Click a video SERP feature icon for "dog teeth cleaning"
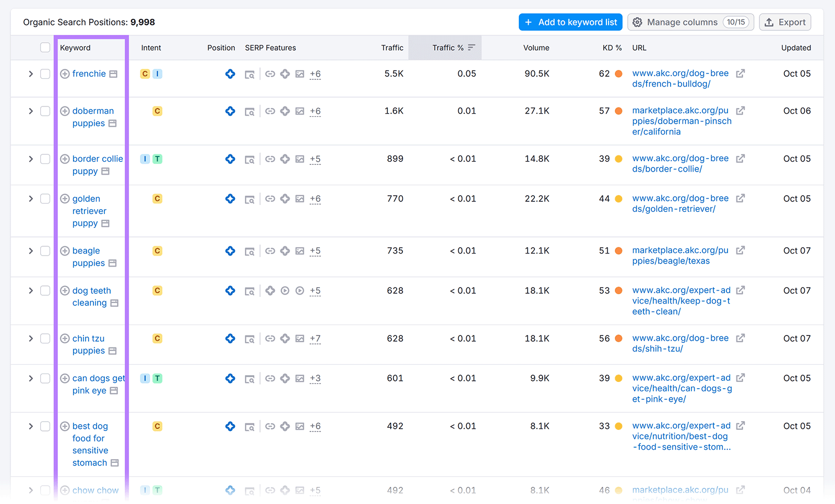835x504 pixels. tap(284, 291)
